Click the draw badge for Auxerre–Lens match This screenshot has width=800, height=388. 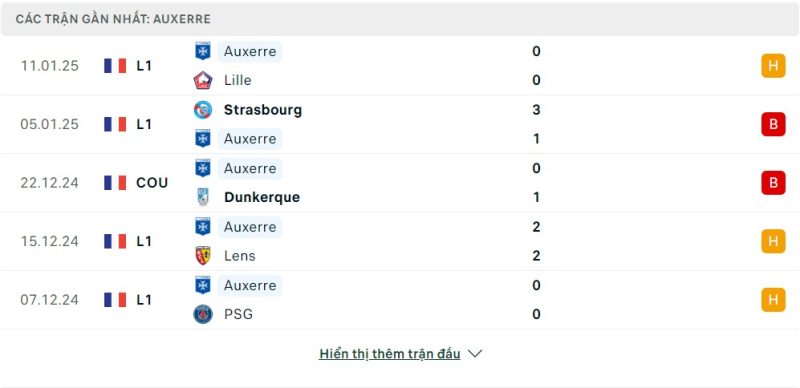click(773, 241)
